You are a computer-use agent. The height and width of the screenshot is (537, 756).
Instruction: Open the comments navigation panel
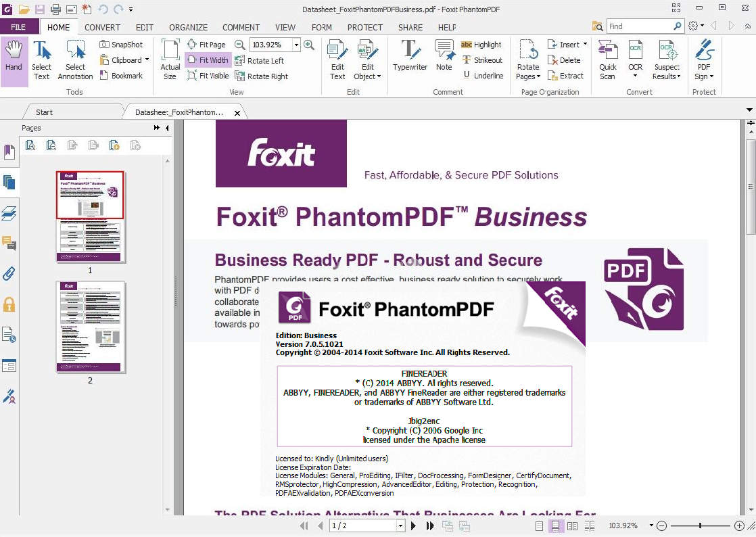click(x=9, y=243)
